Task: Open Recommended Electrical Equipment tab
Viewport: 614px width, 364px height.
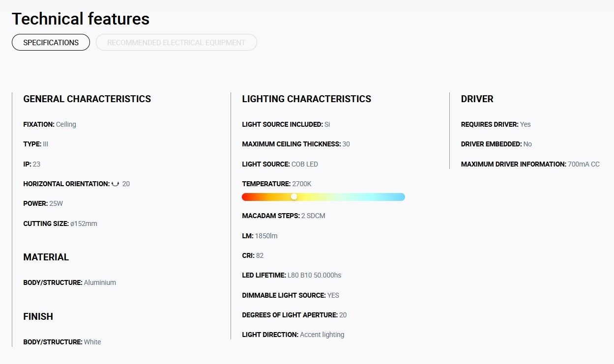Action: pyautogui.click(x=176, y=42)
